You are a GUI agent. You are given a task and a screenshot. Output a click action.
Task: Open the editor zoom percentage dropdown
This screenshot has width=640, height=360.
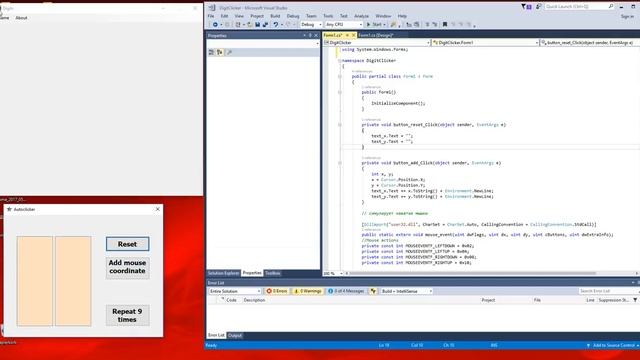333,273
